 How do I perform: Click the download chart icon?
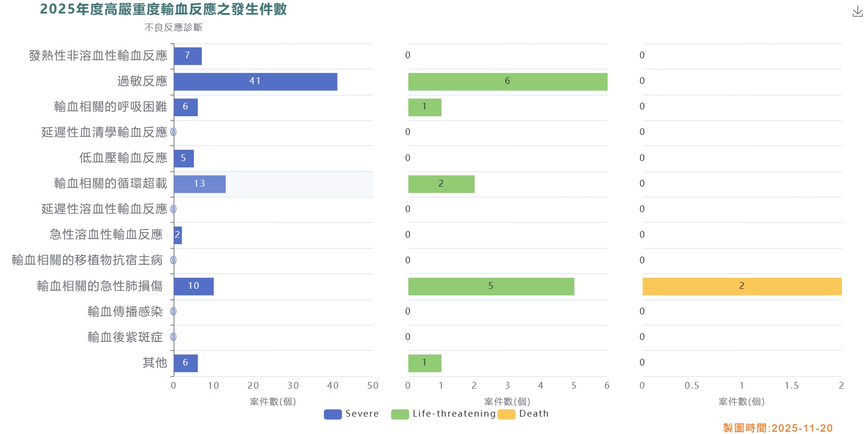tap(857, 12)
